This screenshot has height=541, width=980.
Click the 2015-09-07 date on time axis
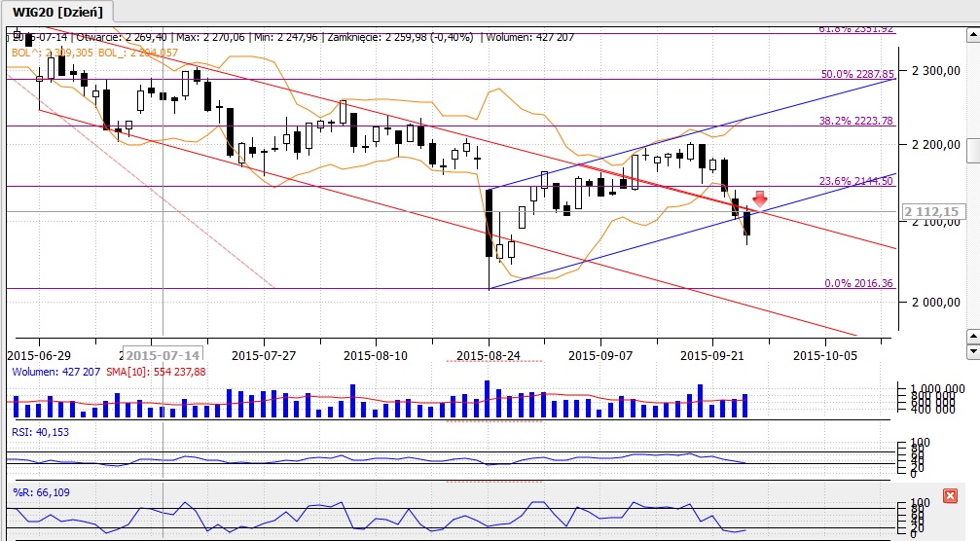click(600, 355)
